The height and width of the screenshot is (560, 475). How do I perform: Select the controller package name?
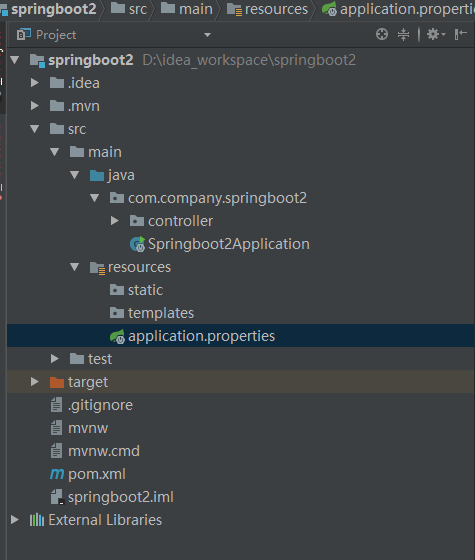point(180,221)
